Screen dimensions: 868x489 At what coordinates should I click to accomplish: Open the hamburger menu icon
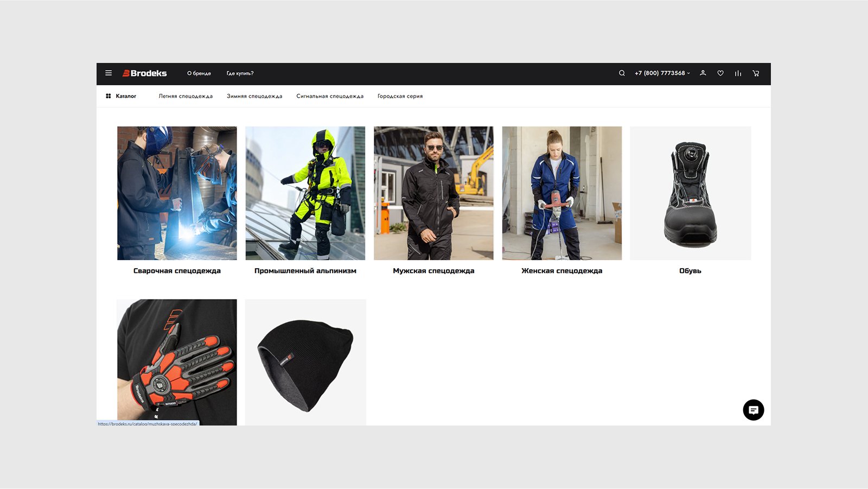[x=108, y=73]
